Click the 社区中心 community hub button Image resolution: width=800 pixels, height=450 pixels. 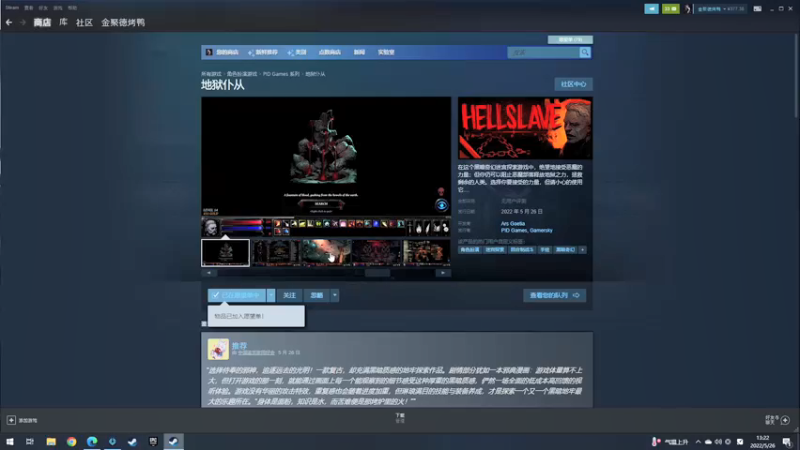click(x=573, y=84)
